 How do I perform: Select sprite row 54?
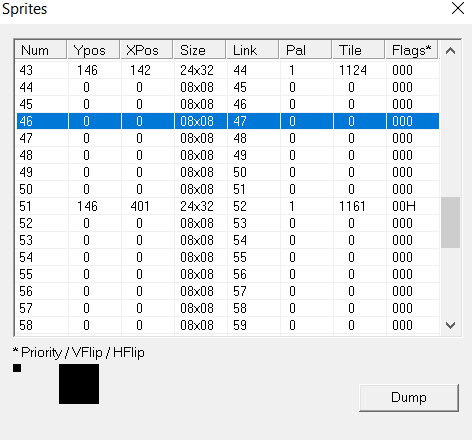click(x=228, y=257)
